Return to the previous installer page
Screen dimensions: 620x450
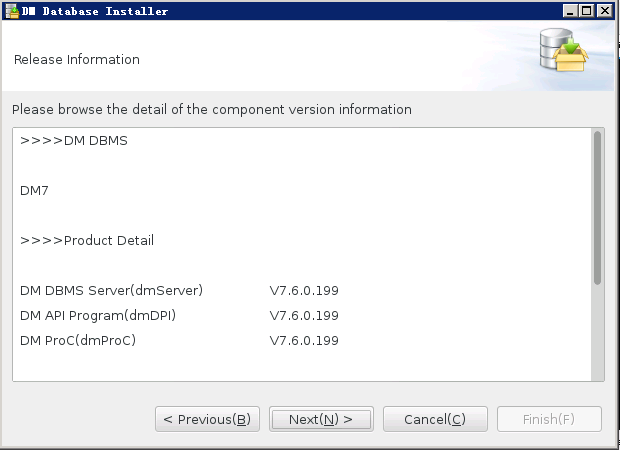207,419
